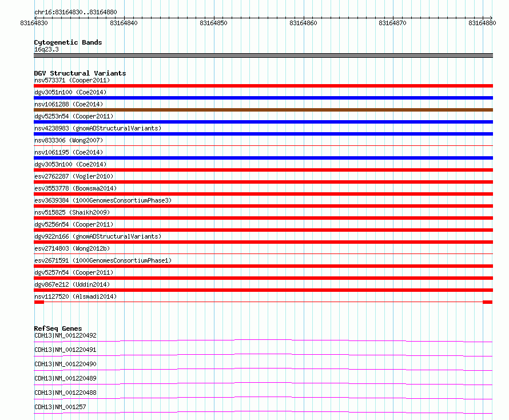
Task: Click the red bar for dgv867e212
Action: 263,290
